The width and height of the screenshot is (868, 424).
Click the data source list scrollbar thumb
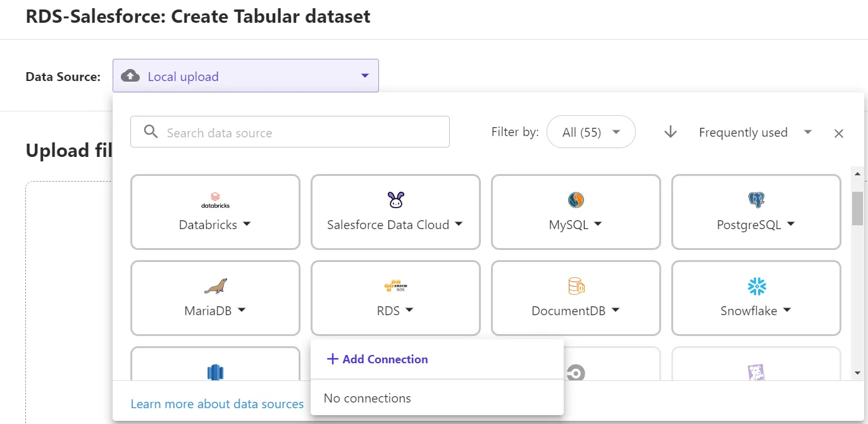point(857,208)
